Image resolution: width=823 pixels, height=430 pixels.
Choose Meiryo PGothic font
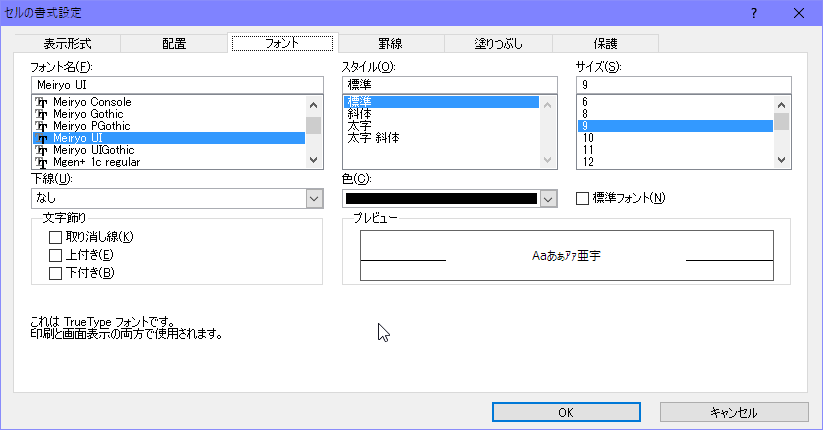(169, 126)
